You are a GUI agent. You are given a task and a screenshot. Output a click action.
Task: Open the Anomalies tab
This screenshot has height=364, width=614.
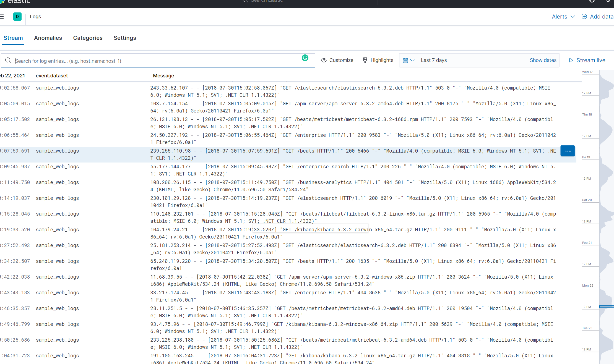[48, 38]
